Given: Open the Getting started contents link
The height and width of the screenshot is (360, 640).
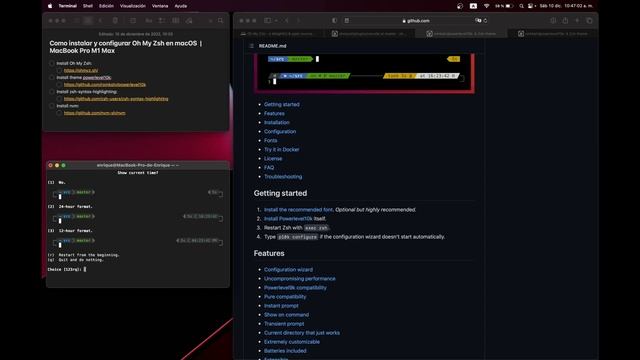Looking at the screenshot, I should tap(282, 104).
